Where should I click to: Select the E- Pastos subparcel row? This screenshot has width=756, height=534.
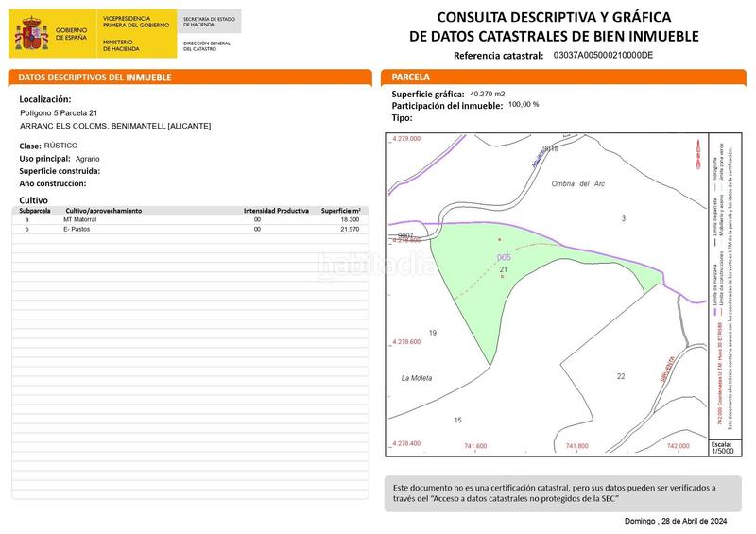189,230
